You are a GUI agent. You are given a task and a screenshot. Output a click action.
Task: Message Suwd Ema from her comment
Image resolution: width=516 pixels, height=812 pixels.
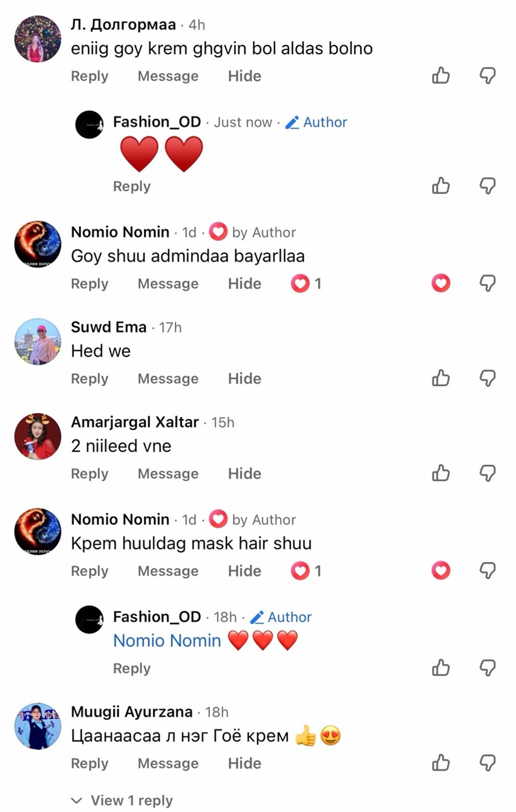[x=168, y=378]
